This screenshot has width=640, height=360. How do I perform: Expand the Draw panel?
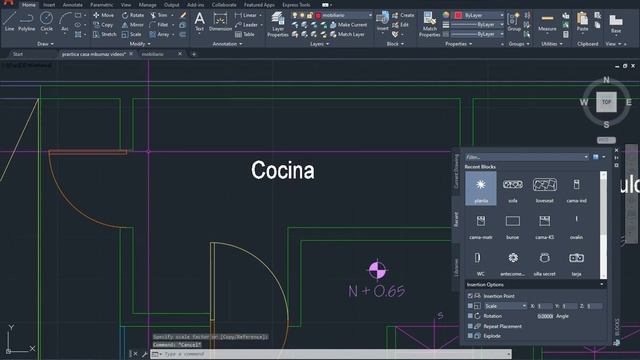pyautogui.click(x=45, y=44)
